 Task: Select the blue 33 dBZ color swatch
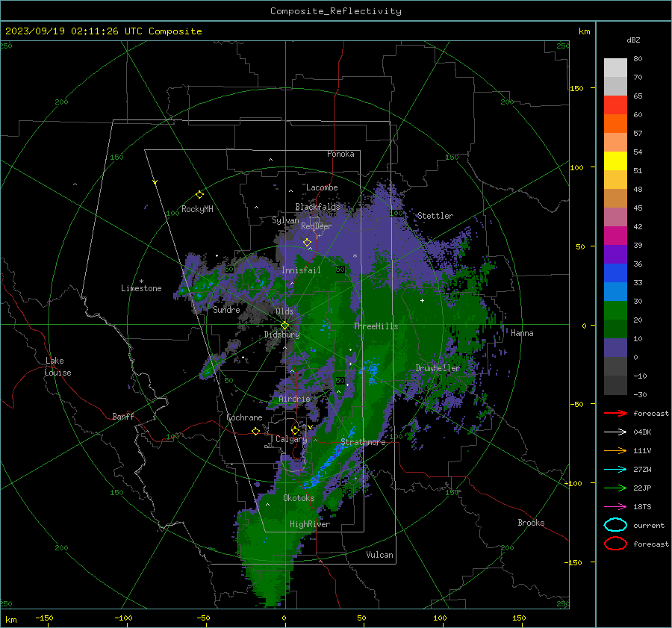615,273
